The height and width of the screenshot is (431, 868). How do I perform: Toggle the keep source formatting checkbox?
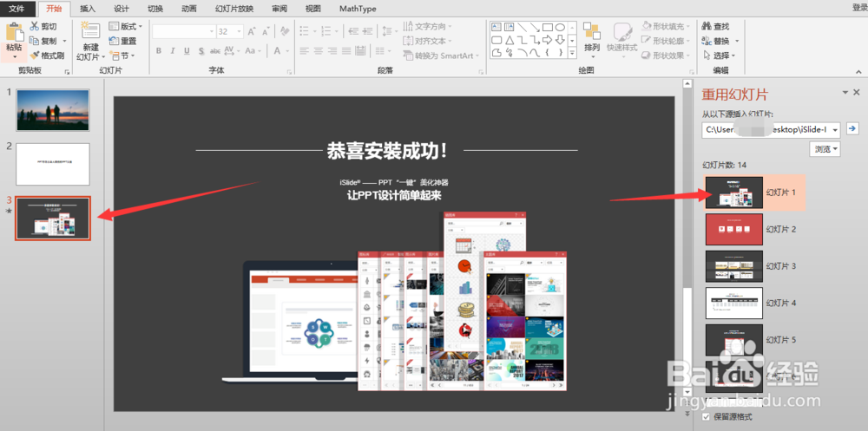point(705,416)
